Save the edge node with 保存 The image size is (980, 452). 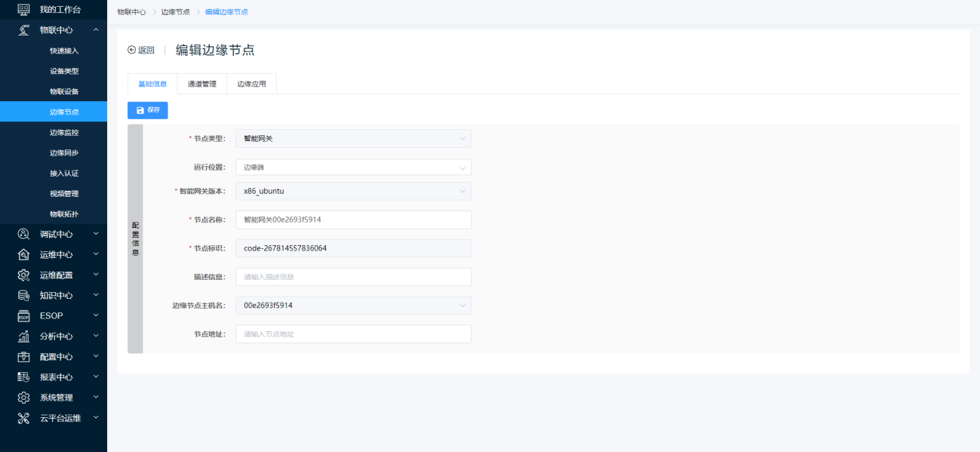[148, 110]
